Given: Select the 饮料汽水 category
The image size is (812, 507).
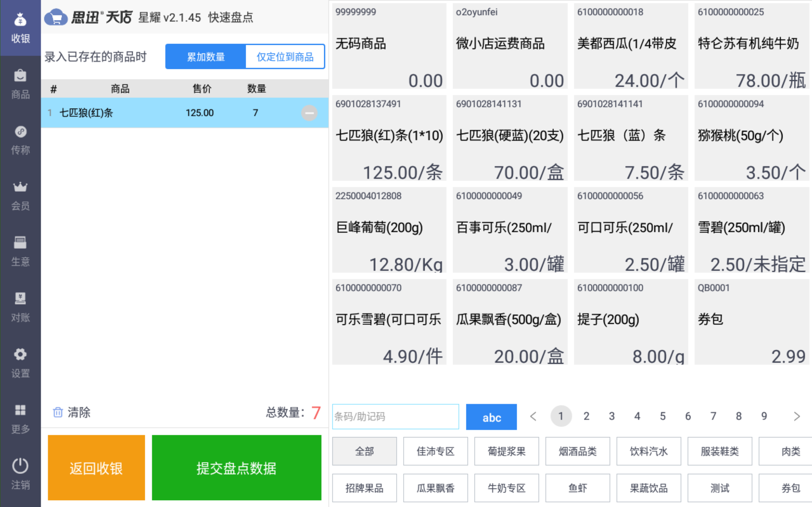Looking at the screenshot, I should point(649,451).
